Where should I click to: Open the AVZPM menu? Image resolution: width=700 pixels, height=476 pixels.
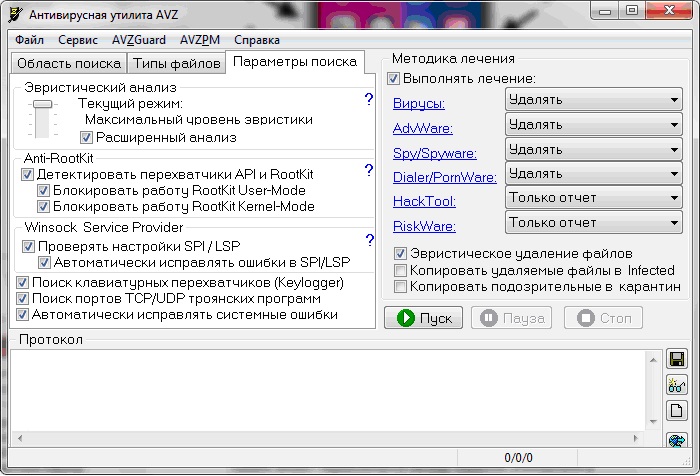pos(200,40)
